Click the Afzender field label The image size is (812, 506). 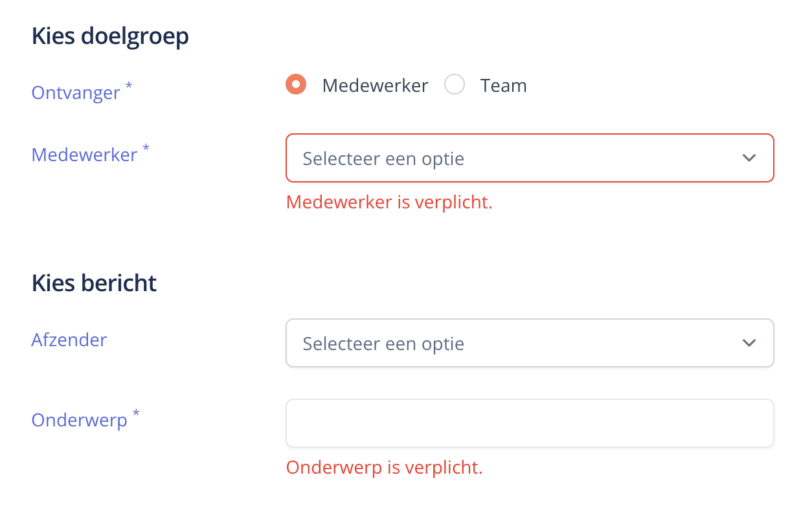coord(69,340)
